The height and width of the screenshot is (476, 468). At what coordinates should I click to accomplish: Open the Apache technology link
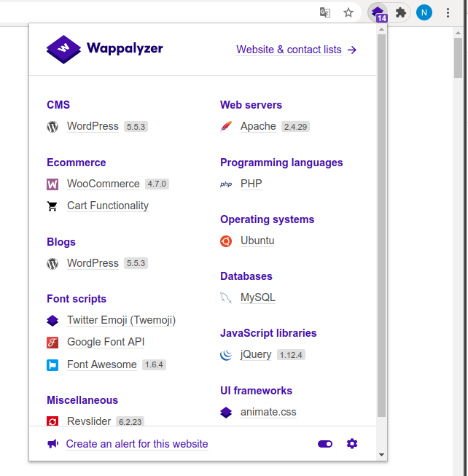coord(258,126)
